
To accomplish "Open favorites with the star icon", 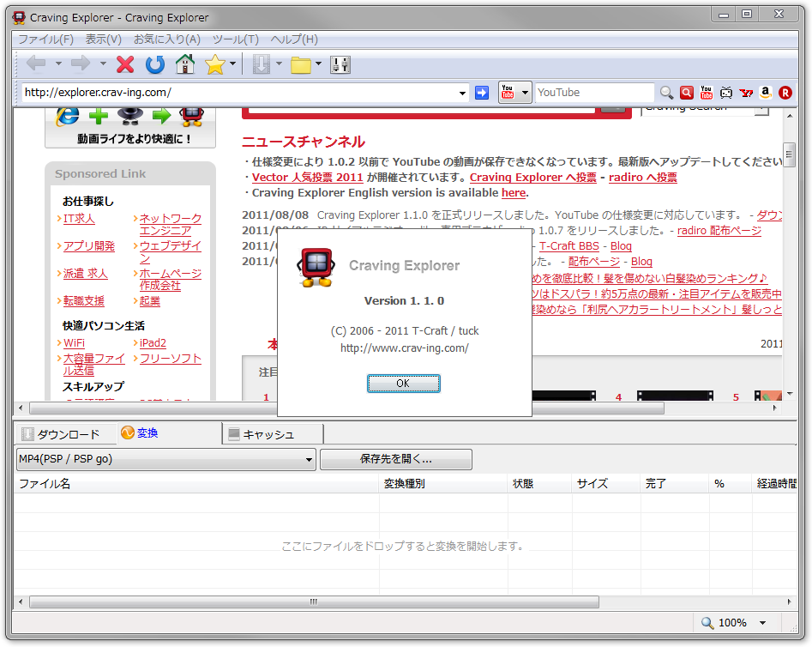I will tap(215, 64).
